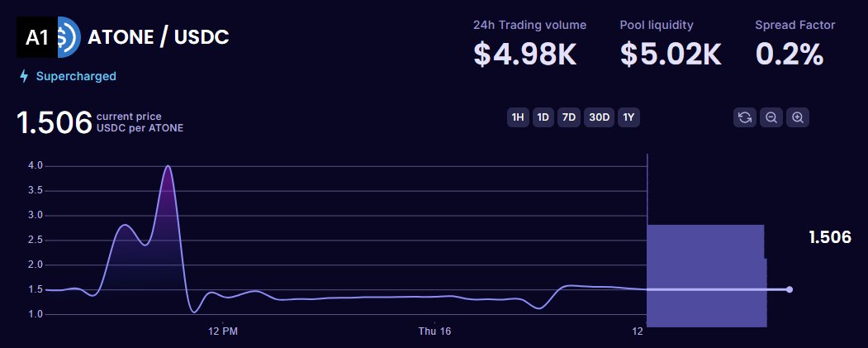Image resolution: width=868 pixels, height=348 pixels.
Task: Click the liquidity depth bar block
Action: click(x=706, y=275)
